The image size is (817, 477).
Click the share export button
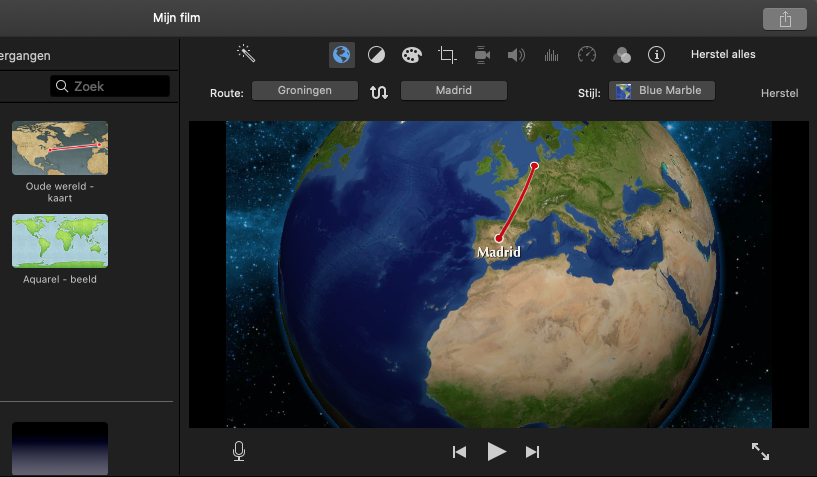pos(785,19)
